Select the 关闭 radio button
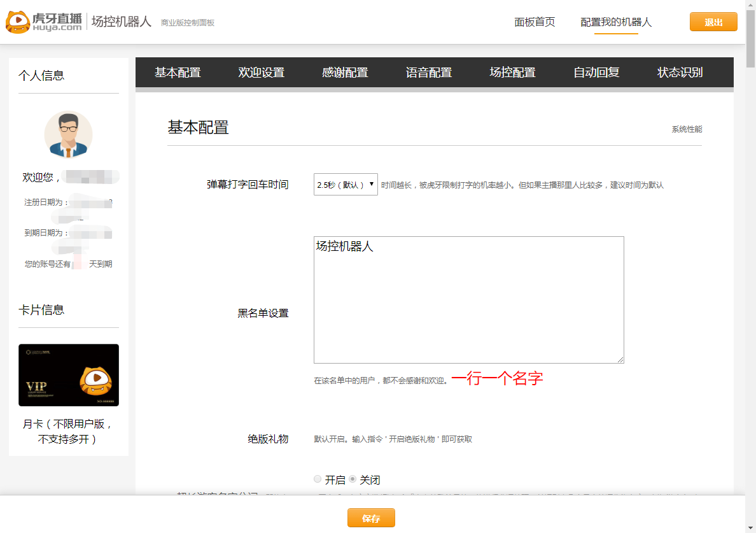 pyautogui.click(x=353, y=479)
